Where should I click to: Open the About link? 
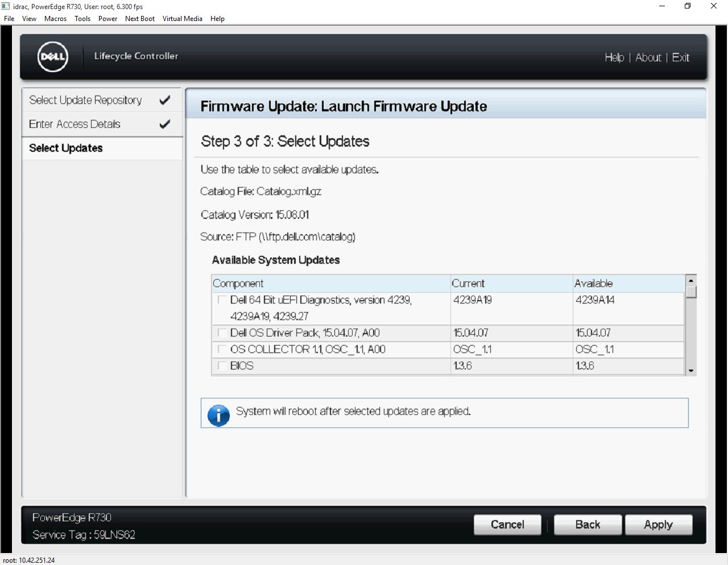[x=648, y=57]
